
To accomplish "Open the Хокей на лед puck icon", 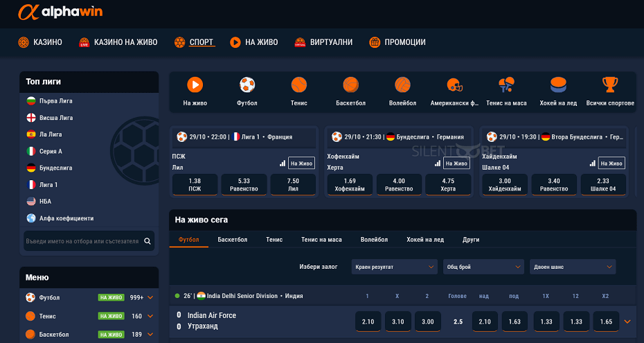I will pyautogui.click(x=557, y=85).
